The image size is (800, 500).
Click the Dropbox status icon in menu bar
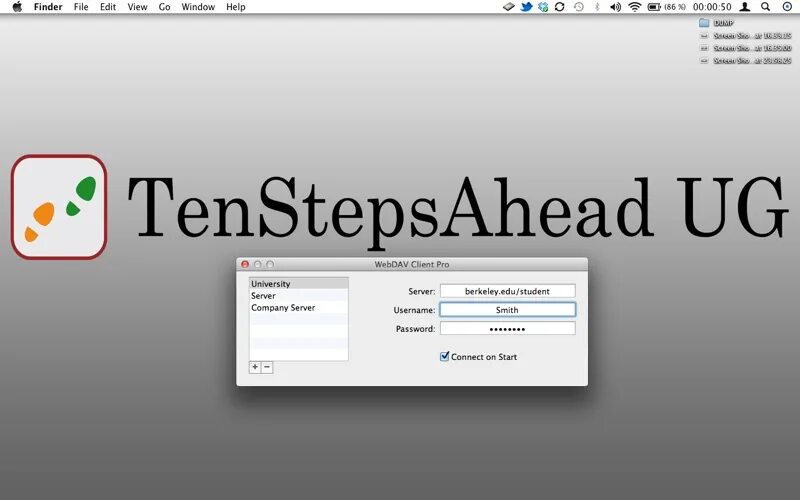pyautogui.click(x=543, y=7)
